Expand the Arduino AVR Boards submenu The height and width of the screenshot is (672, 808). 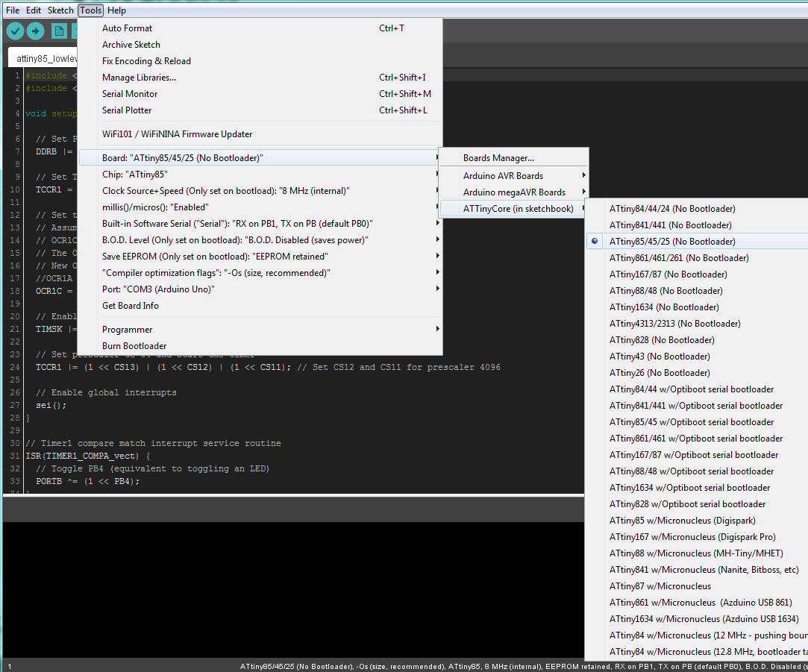tap(514, 176)
